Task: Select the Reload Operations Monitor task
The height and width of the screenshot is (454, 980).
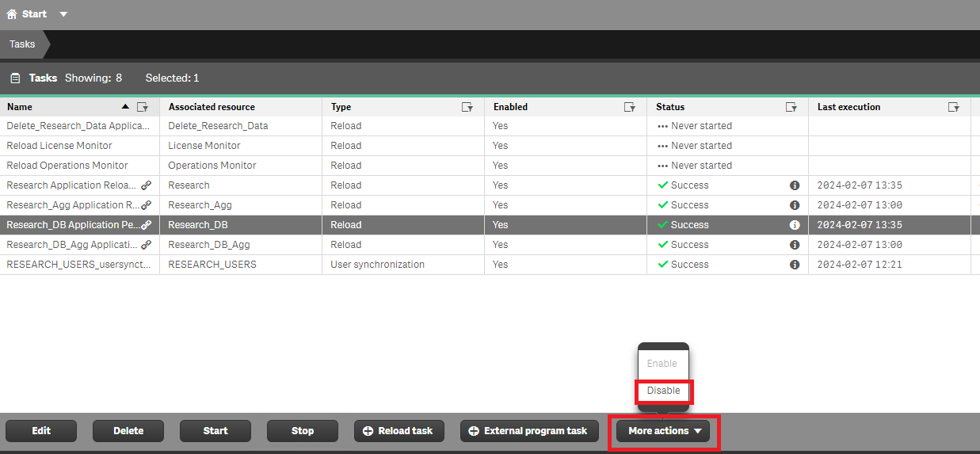Action: coord(490,166)
